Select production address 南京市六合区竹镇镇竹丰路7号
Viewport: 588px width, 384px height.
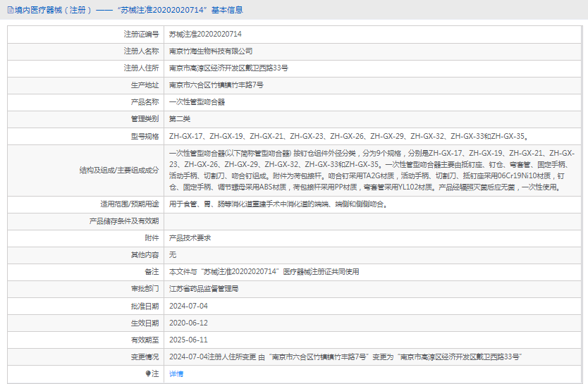coord(216,85)
